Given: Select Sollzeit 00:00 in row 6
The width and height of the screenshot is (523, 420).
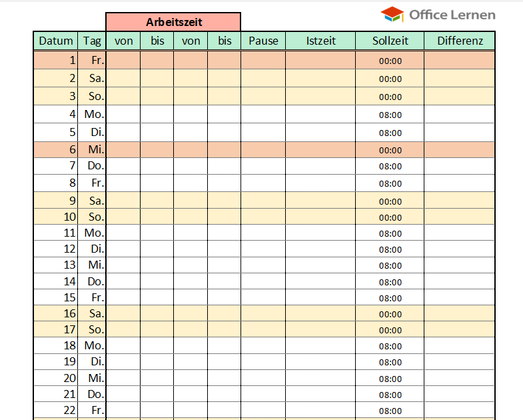Looking at the screenshot, I should (x=390, y=150).
